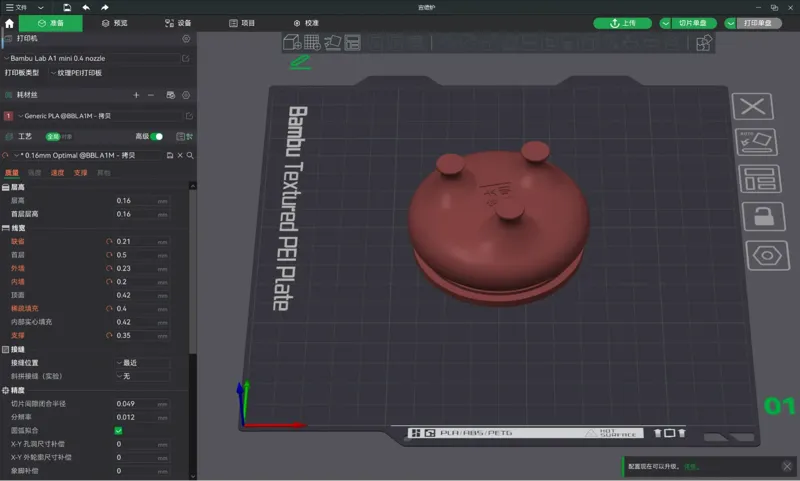Switch the 全局 / 对象 process scope toggle
800x481 pixels.
(59, 136)
